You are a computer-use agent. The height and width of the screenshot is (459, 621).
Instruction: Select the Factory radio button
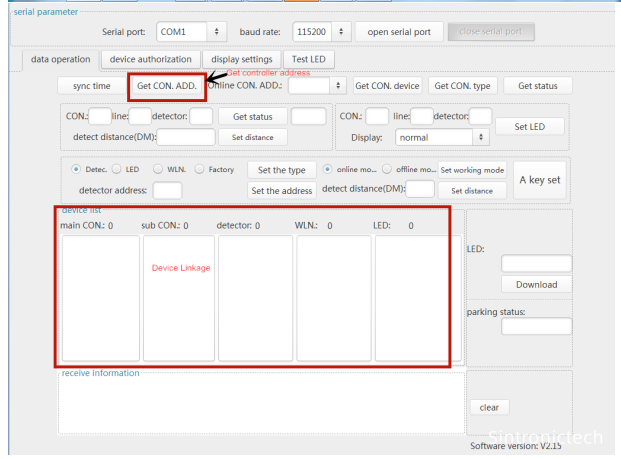coord(200,169)
